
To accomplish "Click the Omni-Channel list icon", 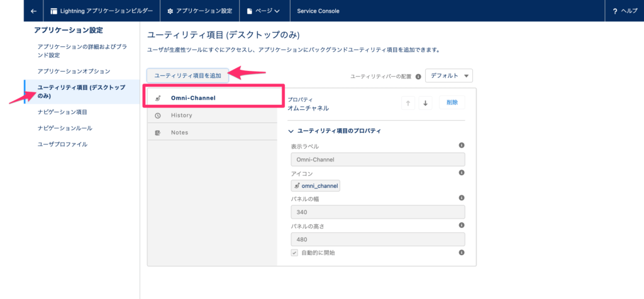I will pyautogui.click(x=158, y=98).
